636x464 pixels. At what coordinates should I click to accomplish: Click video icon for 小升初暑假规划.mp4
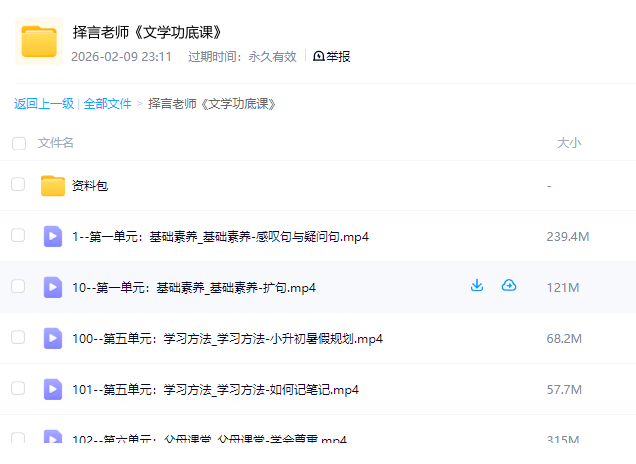53,338
